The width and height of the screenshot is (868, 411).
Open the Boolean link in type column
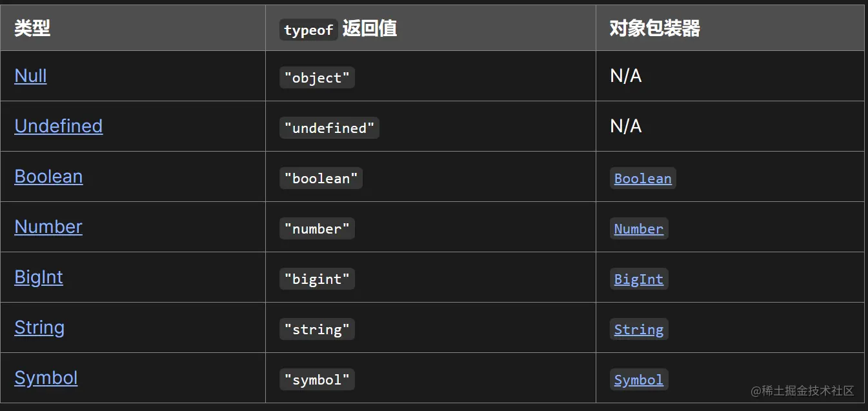(48, 177)
